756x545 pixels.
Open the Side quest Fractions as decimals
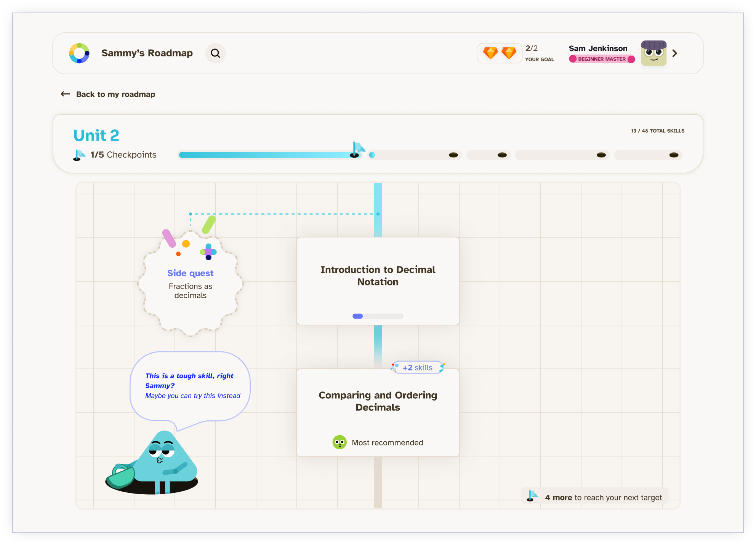(x=190, y=284)
